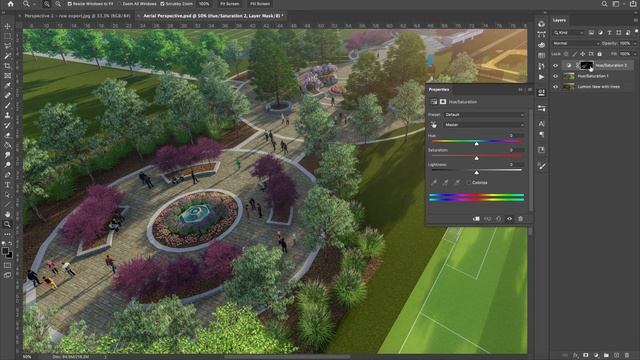Open the Opacity value dropdown arrow
Viewport: 640px width, 360px height.
(635, 43)
